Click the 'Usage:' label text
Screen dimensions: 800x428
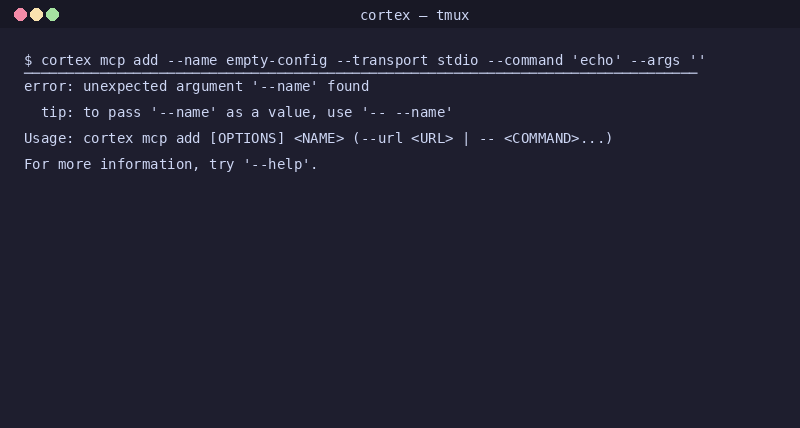(x=49, y=138)
